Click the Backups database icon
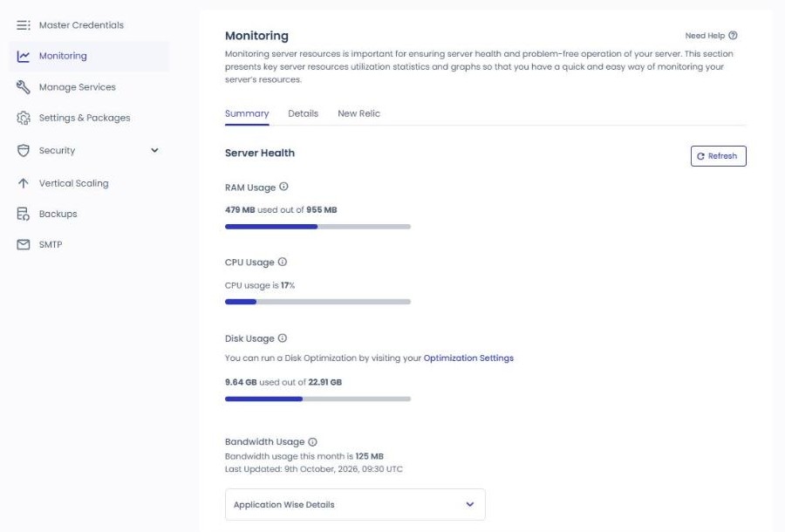This screenshot has height=532, width=785. 23,214
